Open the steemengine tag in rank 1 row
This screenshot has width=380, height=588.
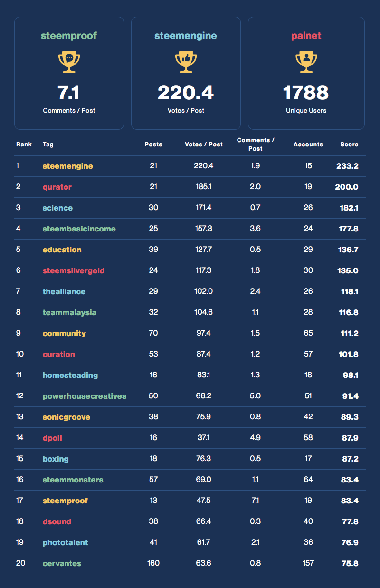click(x=68, y=166)
